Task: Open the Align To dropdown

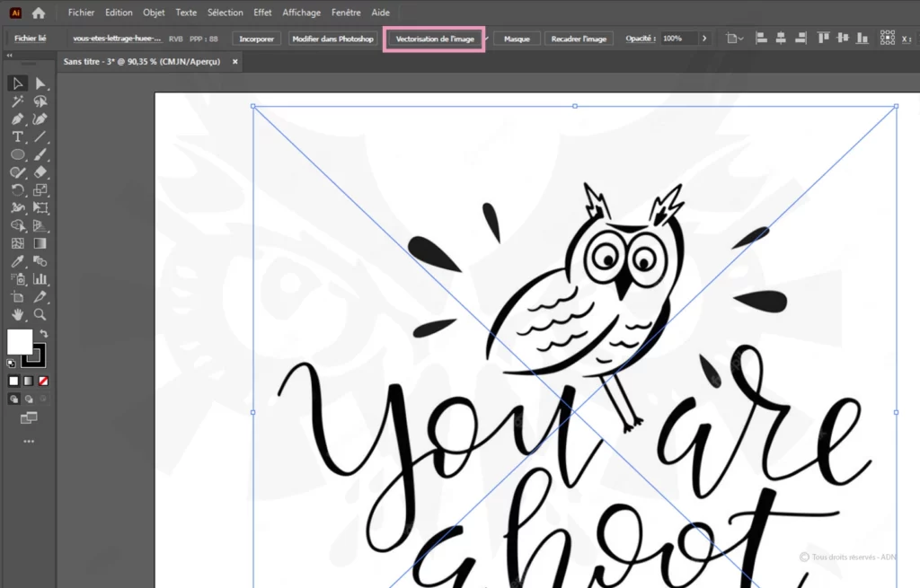Action: (734, 39)
